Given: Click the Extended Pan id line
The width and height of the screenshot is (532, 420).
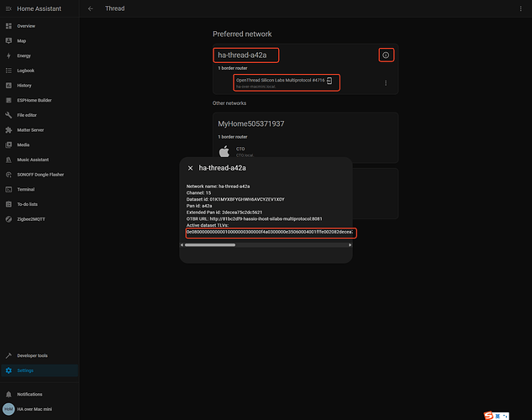Looking at the screenshot, I should tap(224, 213).
